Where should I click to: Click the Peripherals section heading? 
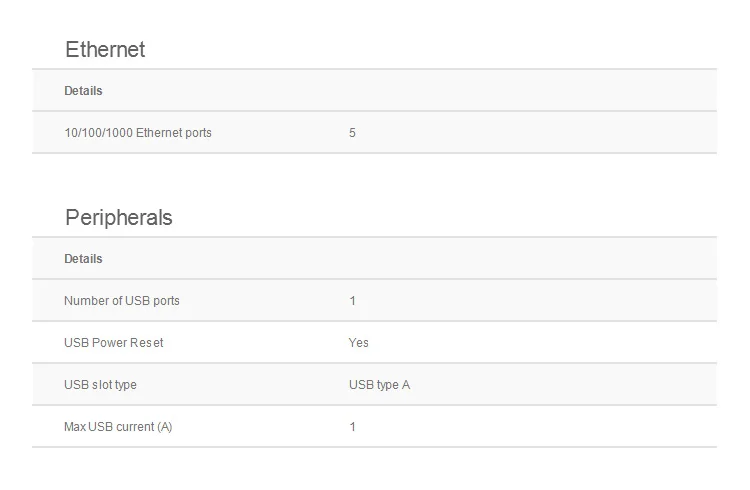(118, 217)
